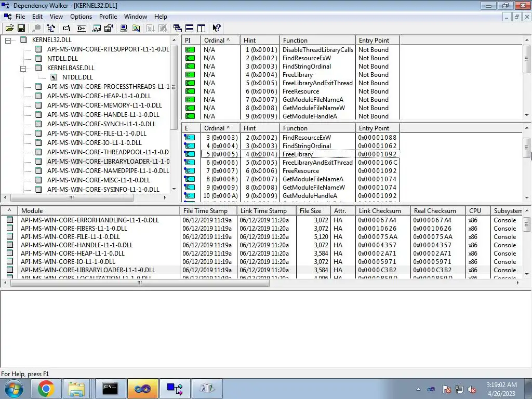Viewport: 532px width, 399px height.
Task: Click the Start Profiling toolbar icon
Action: (150, 28)
